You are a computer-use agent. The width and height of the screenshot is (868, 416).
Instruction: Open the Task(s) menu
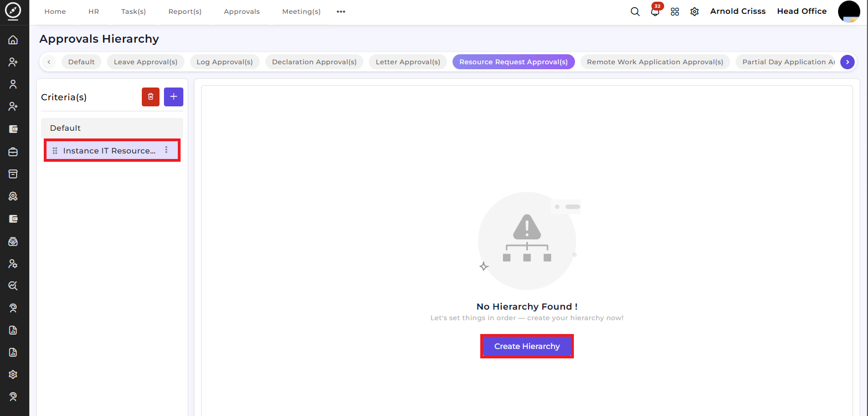click(133, 12)
